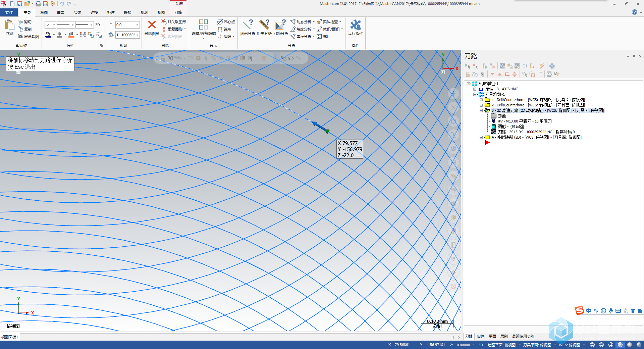Move insert arrow down with red down-triangle icon

click(x=492, y=74)
